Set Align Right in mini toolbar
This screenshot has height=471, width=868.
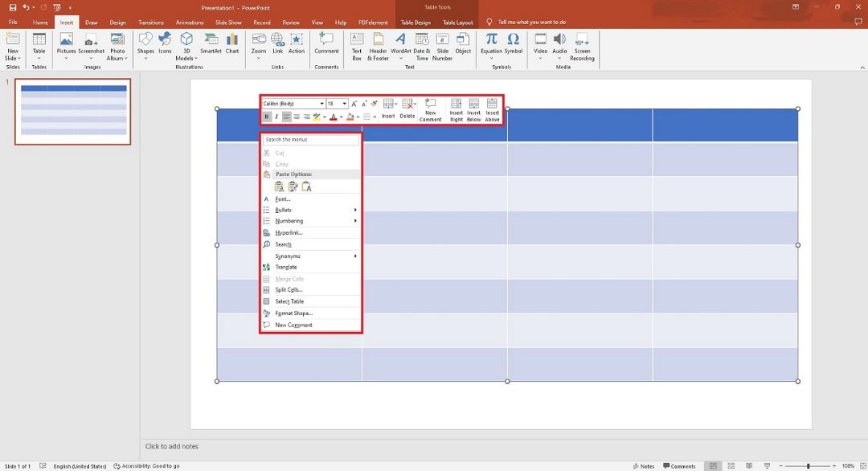[307, 117]
